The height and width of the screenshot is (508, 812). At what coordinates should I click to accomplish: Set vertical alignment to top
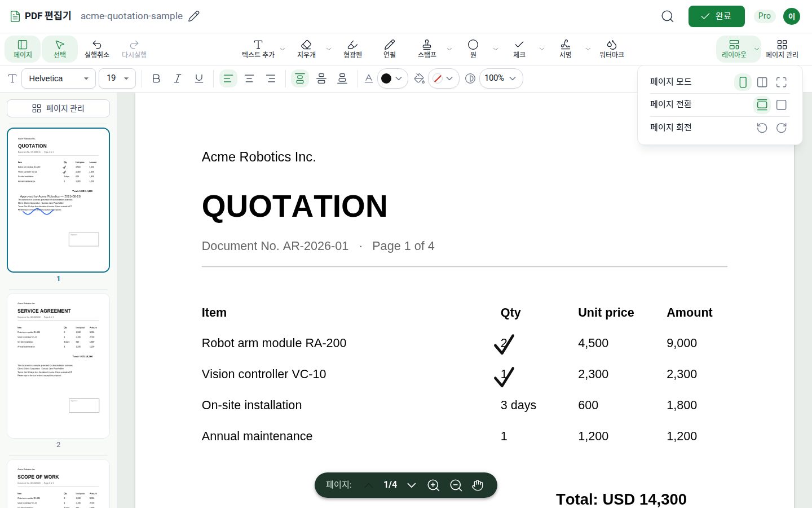click(300, 78)
